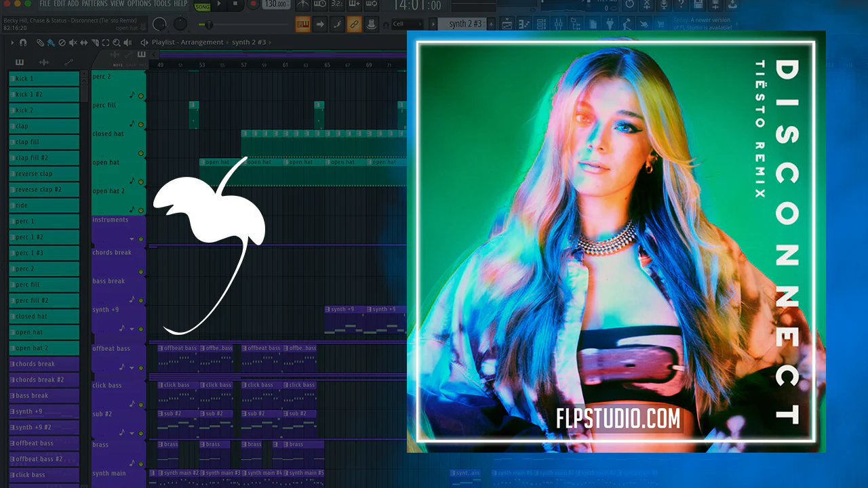
Task: Click the Playlist - Arrangement breadcrumb
Action: (x=188, y=42)
